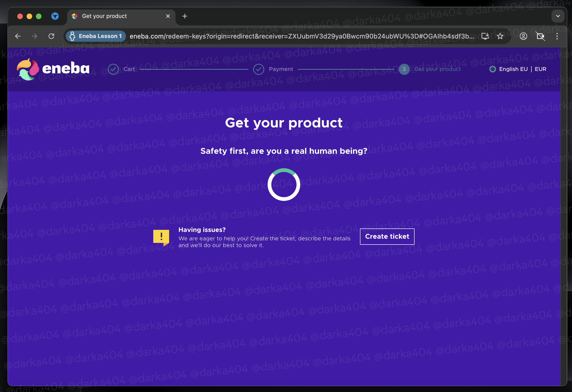This screenshot has height=392, width=572.
Task: Bookmark this page with the star icon
Action: (x=500, y=36)
